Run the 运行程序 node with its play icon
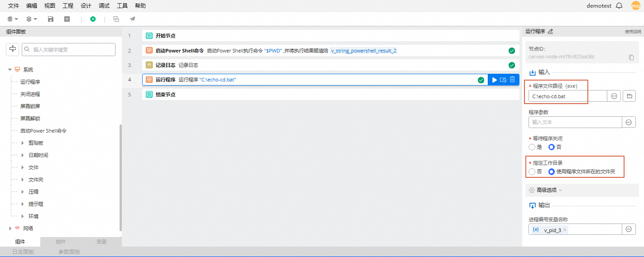Viewport: 644px width, 257px height. click(495, 80)
